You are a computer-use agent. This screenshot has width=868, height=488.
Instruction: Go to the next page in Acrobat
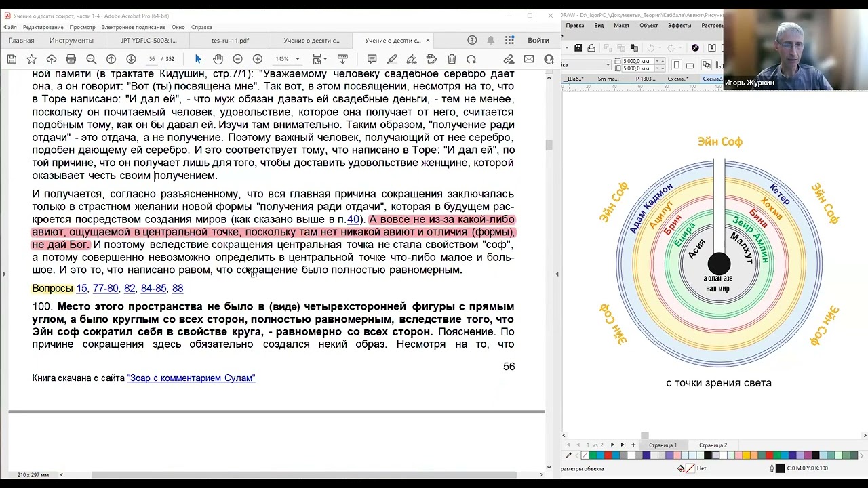click(x=131, y=59)
